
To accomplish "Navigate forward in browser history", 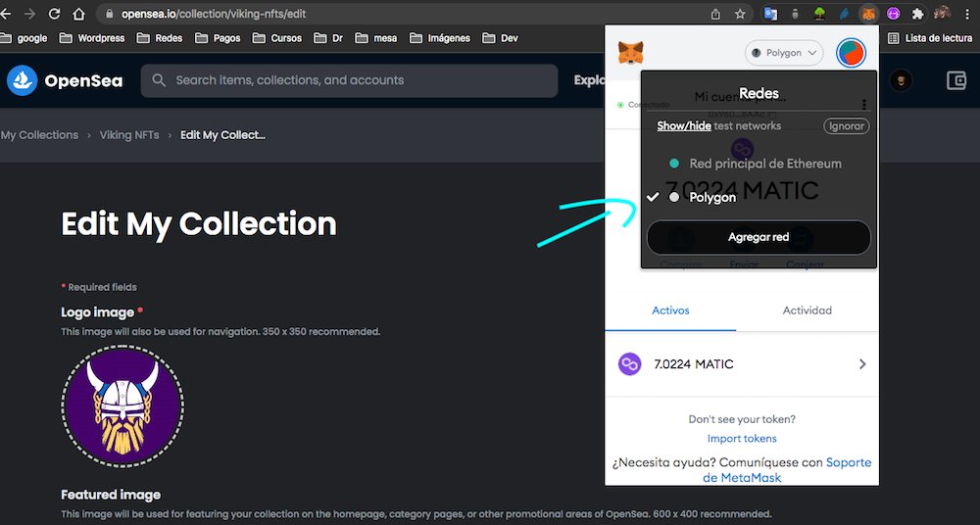I will [29, 14].
